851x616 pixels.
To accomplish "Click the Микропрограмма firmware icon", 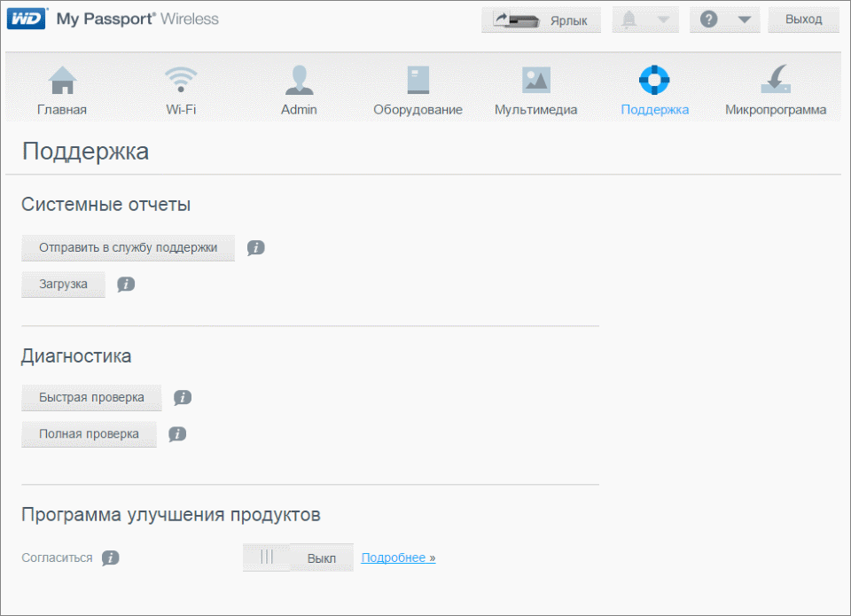I will coord(775,81).
